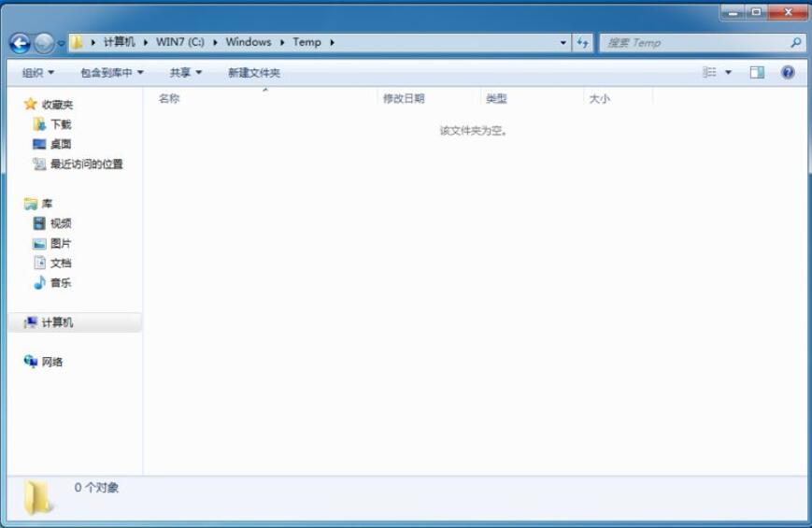
Task: Go back with the Back arrow button
Action: (21, 44)
